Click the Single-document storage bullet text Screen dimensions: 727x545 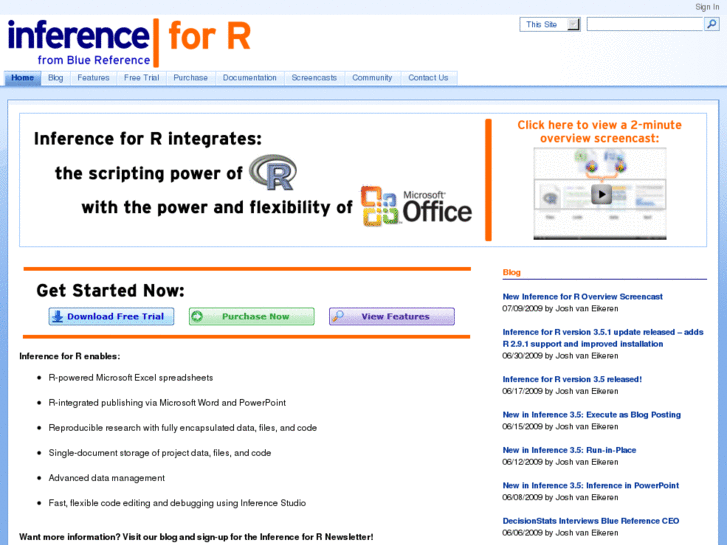click(159, 453)
